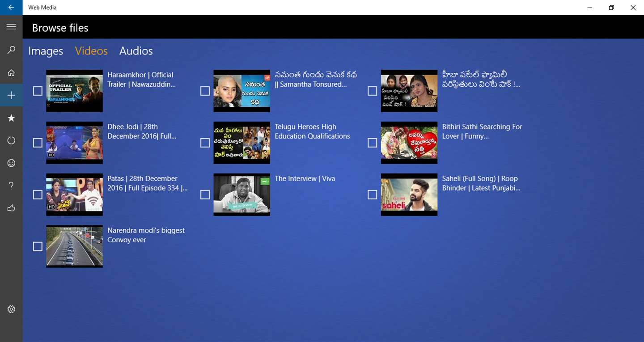Check the Haraamkhor Official Trailer checkbox
Viewport: 644px width, 342px height.
(38, 91)
